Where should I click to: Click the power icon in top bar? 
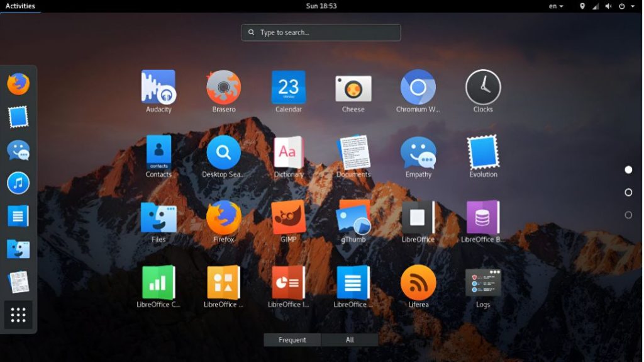click(622, 6)
